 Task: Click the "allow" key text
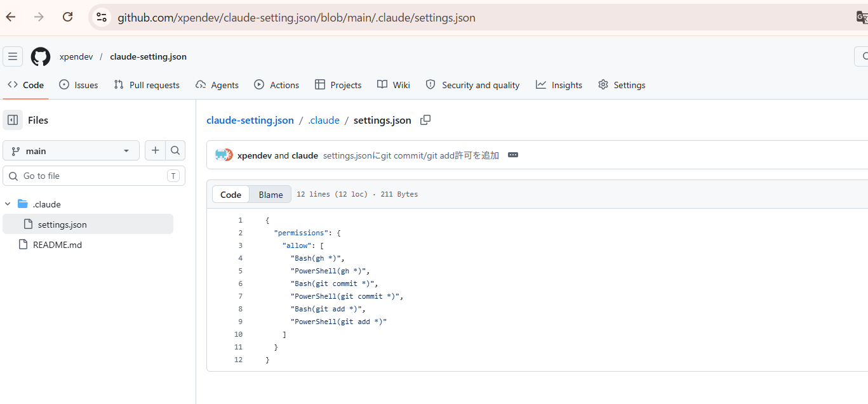click(297, 245)
